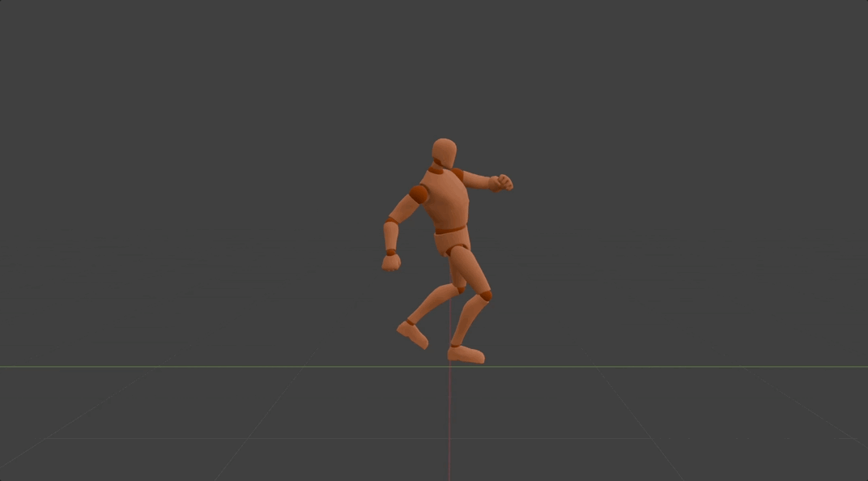This screenshot has width=868, height=481.
Task: Click the upper arm of the lowered arm
Action: [x=405, y=209]
